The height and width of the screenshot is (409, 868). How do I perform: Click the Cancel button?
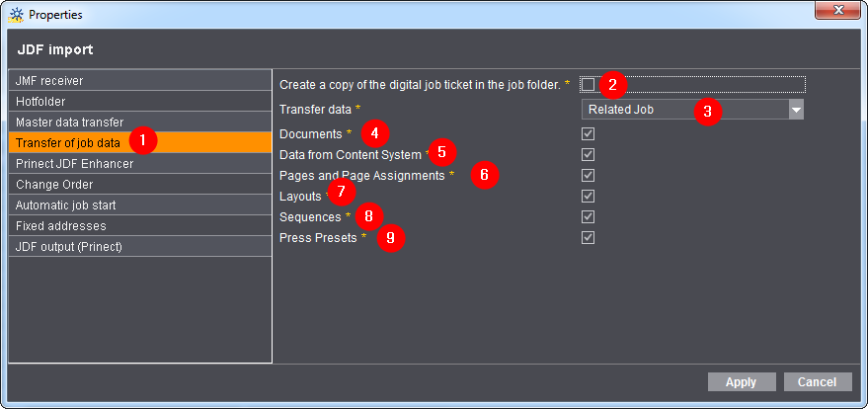817,382
